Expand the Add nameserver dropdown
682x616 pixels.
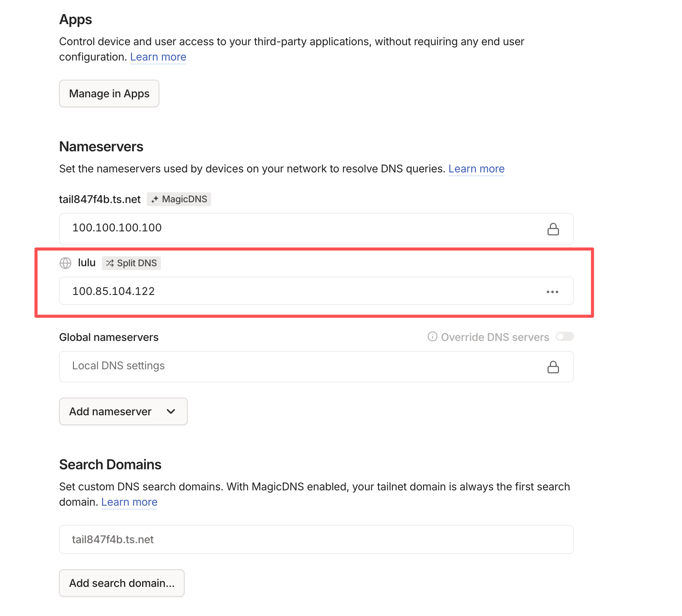point(123,411)
